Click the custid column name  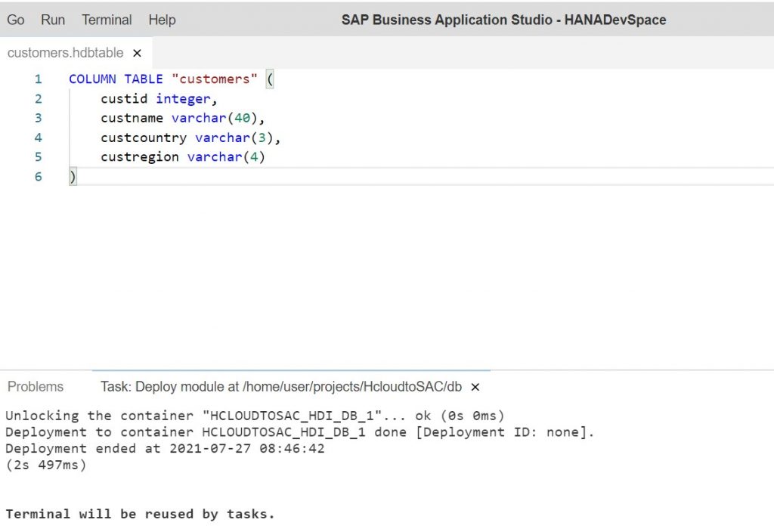click(x=124, y=99)
